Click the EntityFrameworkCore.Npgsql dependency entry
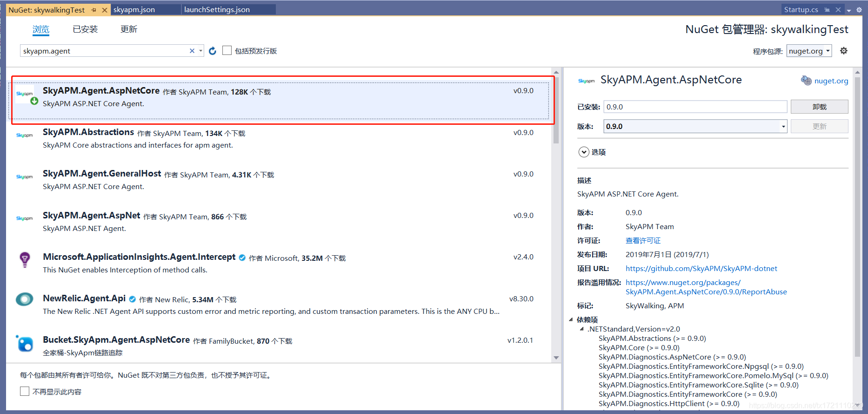Screen dimensions: 868x414 pos(701,366)
